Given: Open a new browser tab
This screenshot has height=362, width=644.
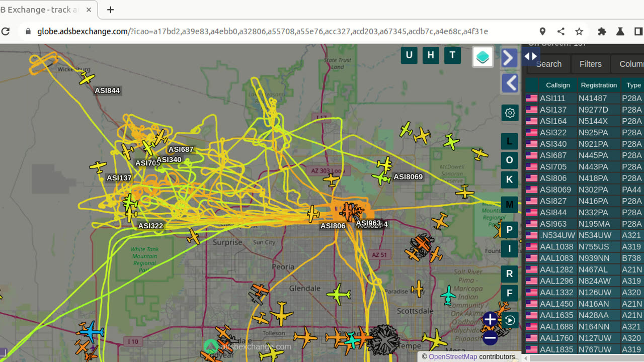Looking at the screenshot, I should pyautogui.click(x=111, y=10).
